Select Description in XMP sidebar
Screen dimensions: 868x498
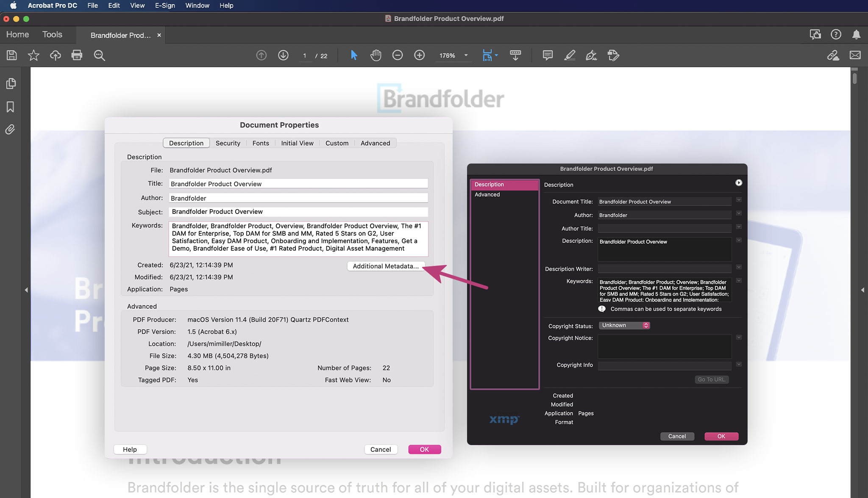[504, 185]
